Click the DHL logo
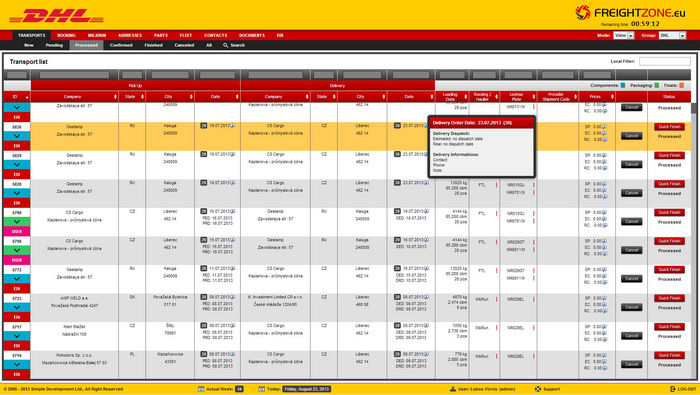This screenshot has width=700, height=395. [x=57, y=16]
